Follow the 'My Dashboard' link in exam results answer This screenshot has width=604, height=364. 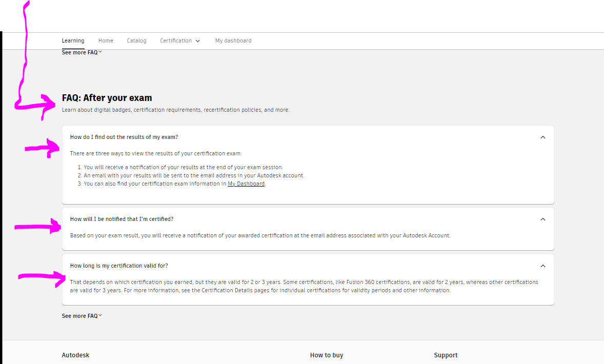point(246,184)
